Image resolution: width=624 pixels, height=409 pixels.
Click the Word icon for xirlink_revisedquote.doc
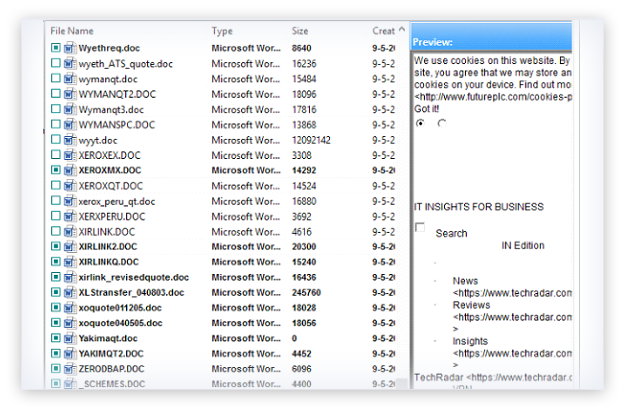pos(69,277)
